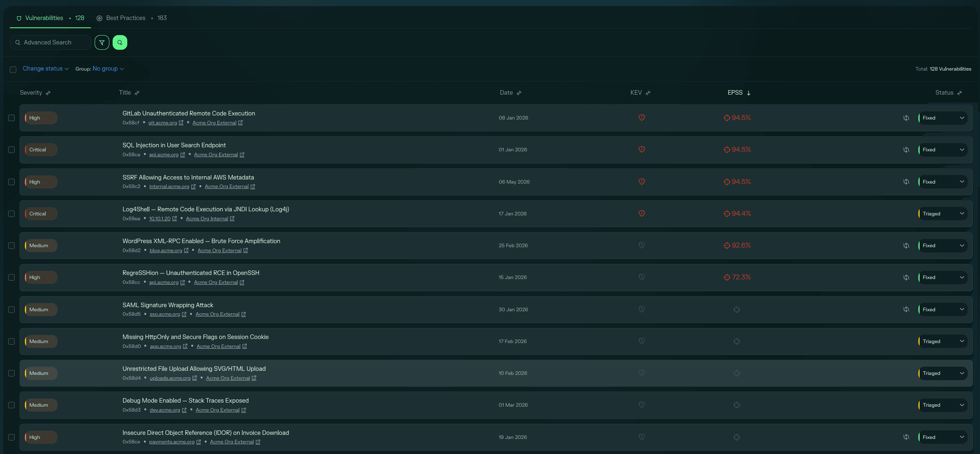The width and height of the screenshot is (980, 454).
Task: Open the api.acme.org link under SQL Injection
Action: pyautogui.click(x=164, y=155)
